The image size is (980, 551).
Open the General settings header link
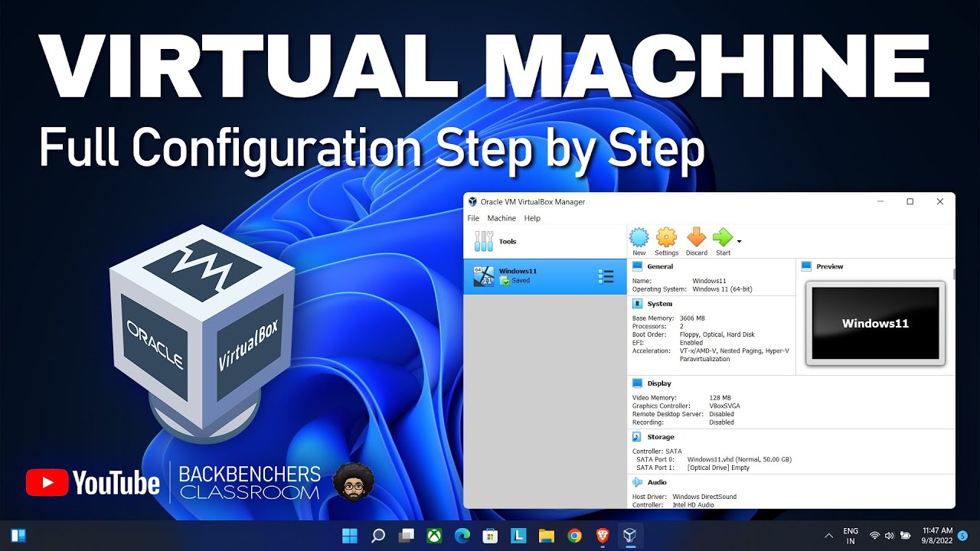660,266
